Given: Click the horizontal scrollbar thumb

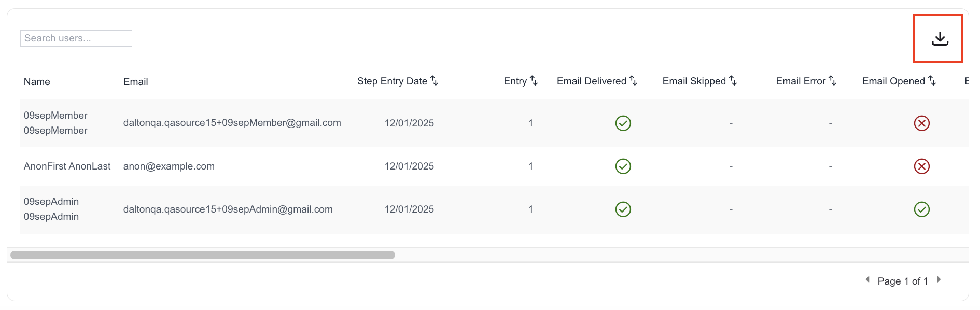Looking at the screenshot, I should tap(203, 255).
